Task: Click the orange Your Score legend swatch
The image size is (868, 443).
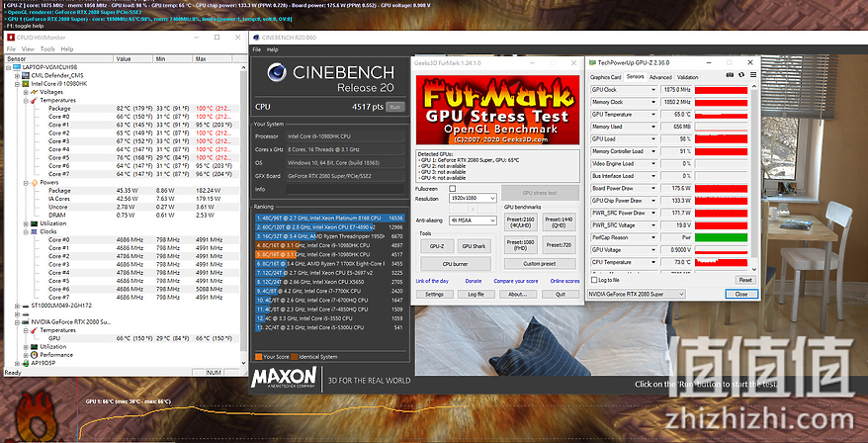Action: click(x=258, y=357)
